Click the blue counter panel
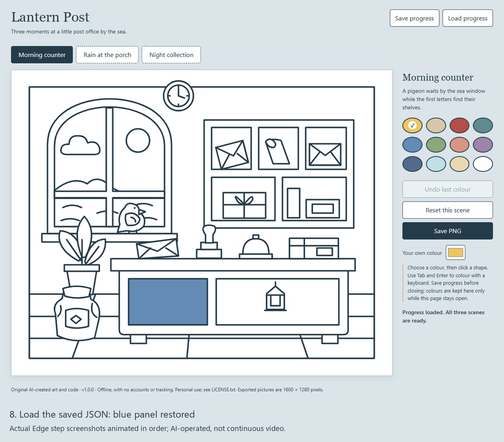The height and width of the screenshot is (442, 504). 168,302
